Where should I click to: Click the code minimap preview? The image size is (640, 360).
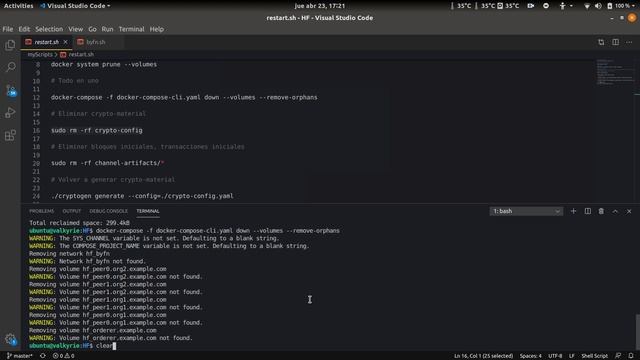(x=615, y=72)
